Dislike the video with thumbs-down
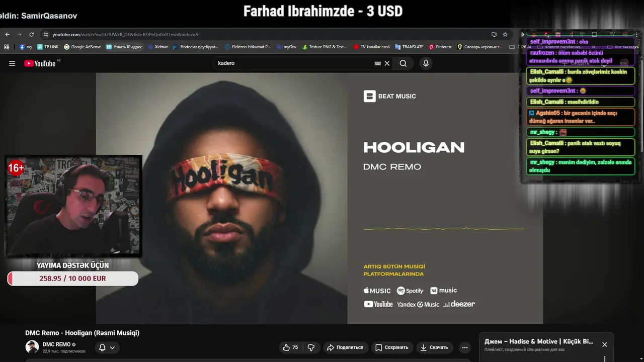 point(311,347)
